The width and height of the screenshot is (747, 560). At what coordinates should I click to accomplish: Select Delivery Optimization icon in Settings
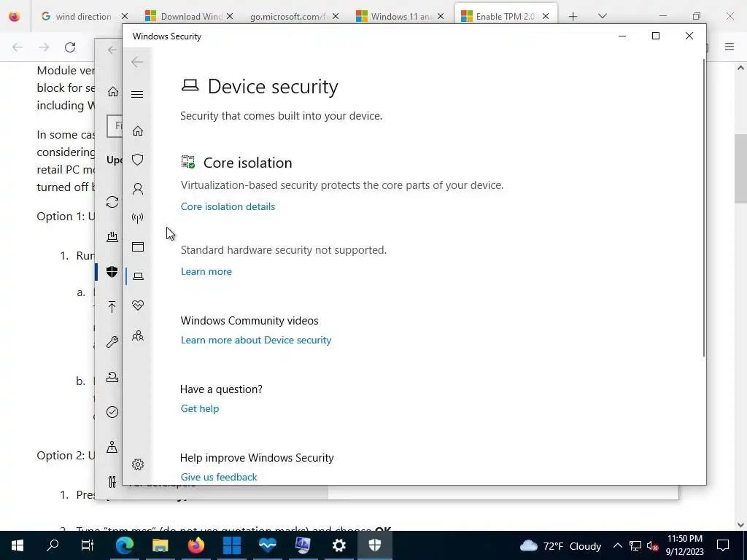point(112,237)
